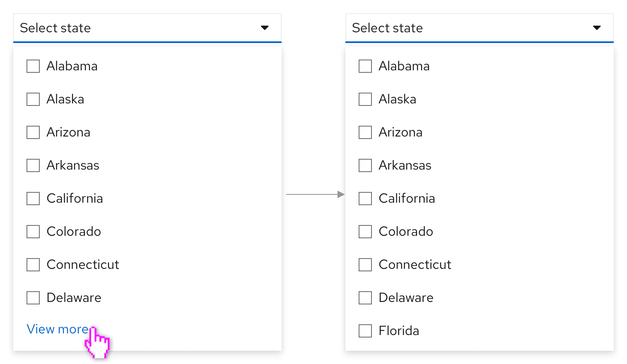The image size is (627, 364).
Task: Select Arizona checkbox in left menu
Action: pos(33,132)
